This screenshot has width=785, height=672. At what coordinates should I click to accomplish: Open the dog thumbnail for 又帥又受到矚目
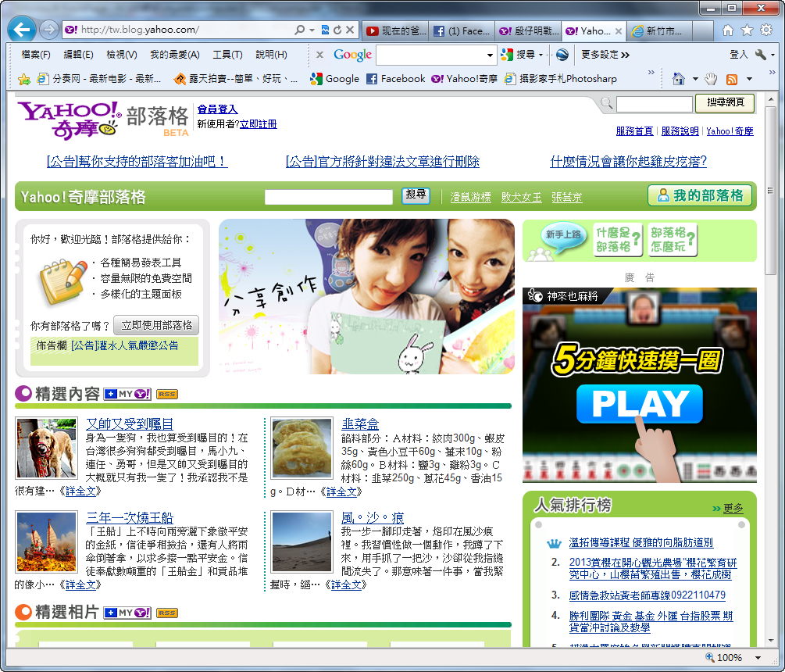tap(47, 449)
